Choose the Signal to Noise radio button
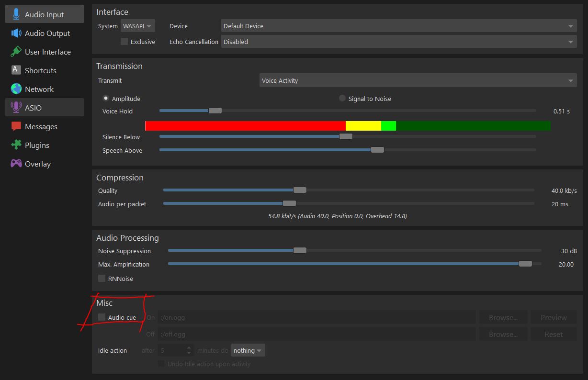Screen dimensions: 588x380 (x=342, y=98)
